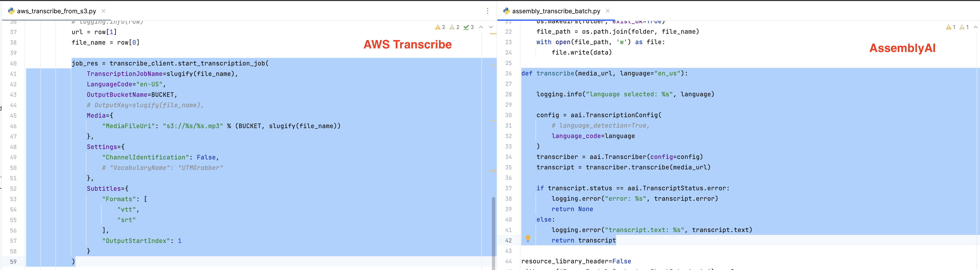Viewport: 980px width, 270px height.
Task: Click the yellow warning count in left editor
Action: pyautogui.click(x=440, y=27)
